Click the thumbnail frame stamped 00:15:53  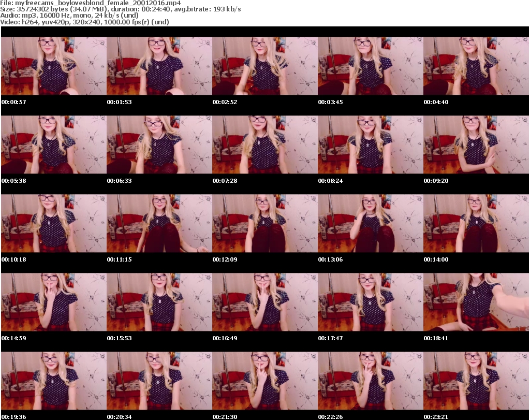tap(159, 302)
